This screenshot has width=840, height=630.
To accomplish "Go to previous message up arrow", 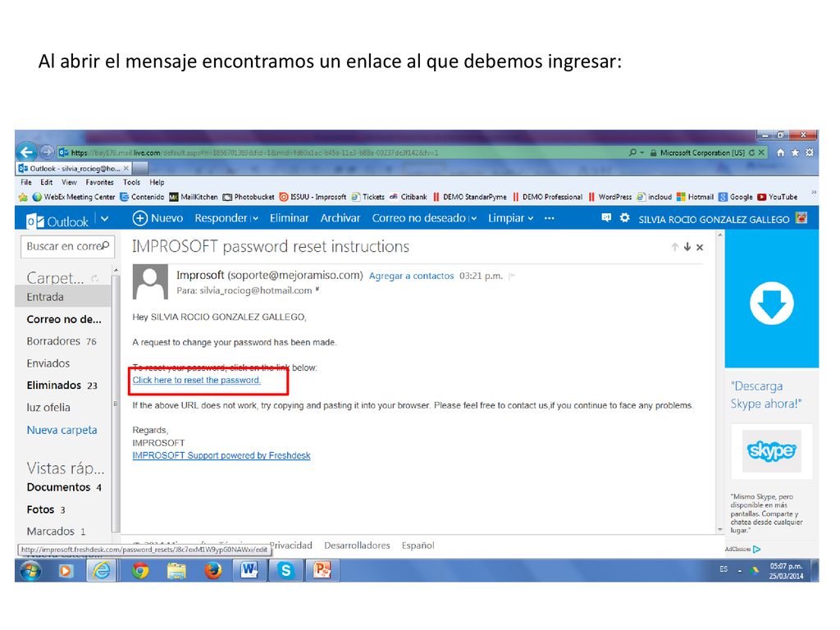I will point(674,247).
